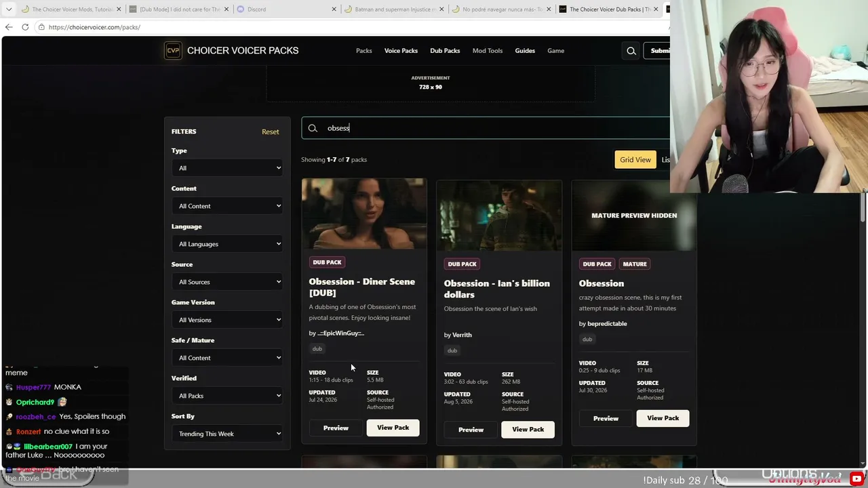Expand the Game Version filter dropdown
The image size is (868, 488).
227,320
